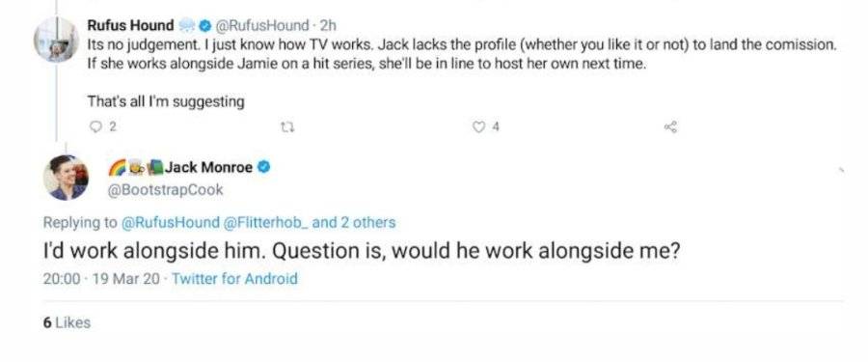View the 6 Likes list
This screenshot has width=868, height=362.
[x=67, y=322]
